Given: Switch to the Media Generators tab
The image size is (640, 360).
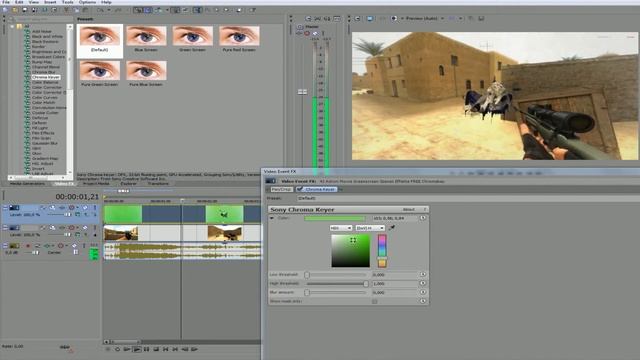Looking at the screenshot, I should (27, 184).
